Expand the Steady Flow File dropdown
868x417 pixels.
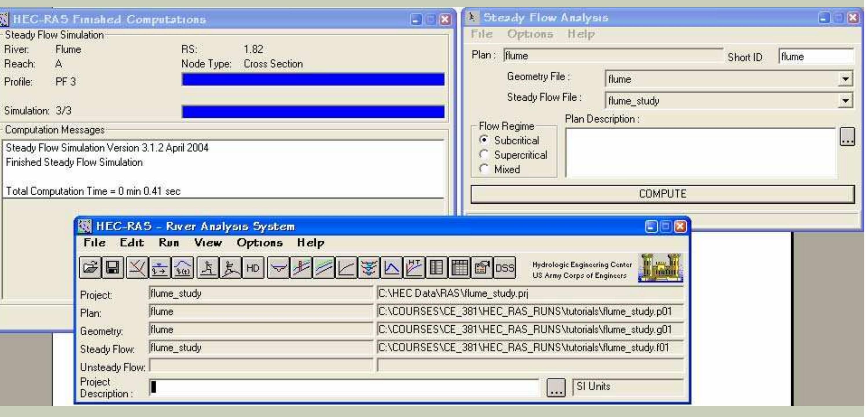pos(845,100)
